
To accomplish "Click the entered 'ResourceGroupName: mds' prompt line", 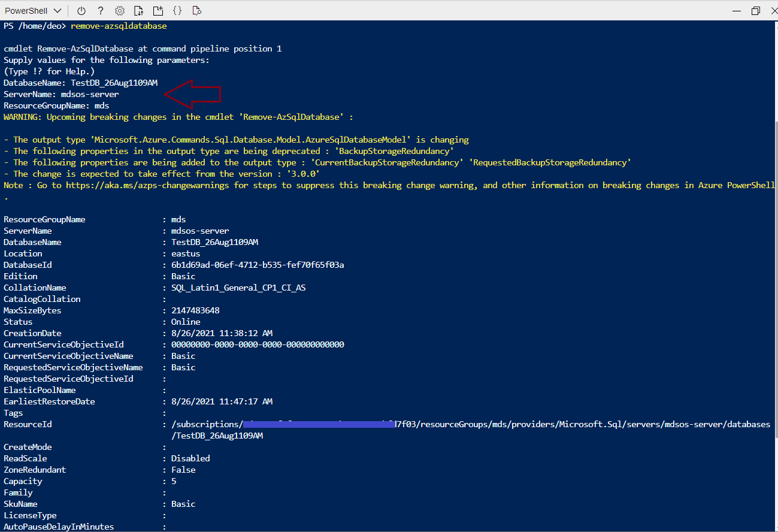I will tap(56, 105).
